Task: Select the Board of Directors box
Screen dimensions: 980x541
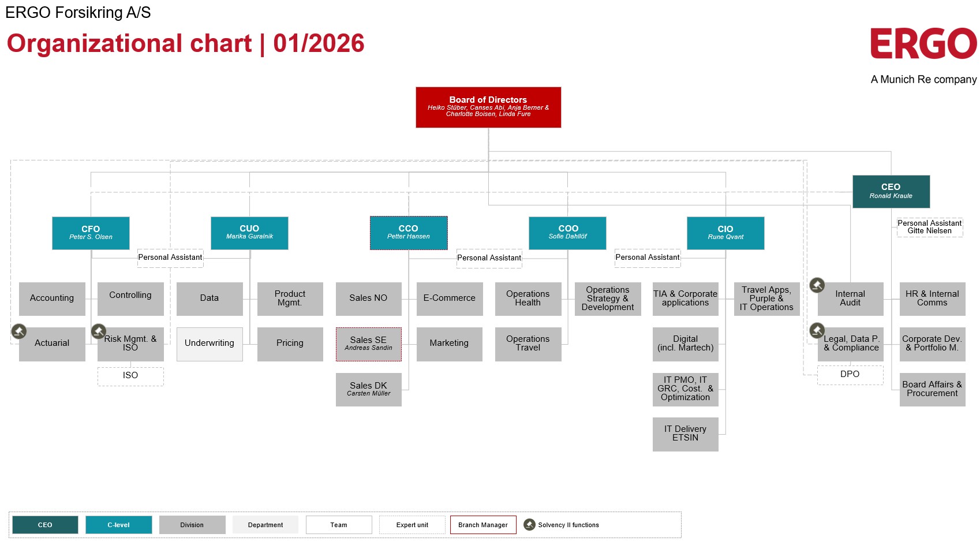Action: (x=488, y=107)
